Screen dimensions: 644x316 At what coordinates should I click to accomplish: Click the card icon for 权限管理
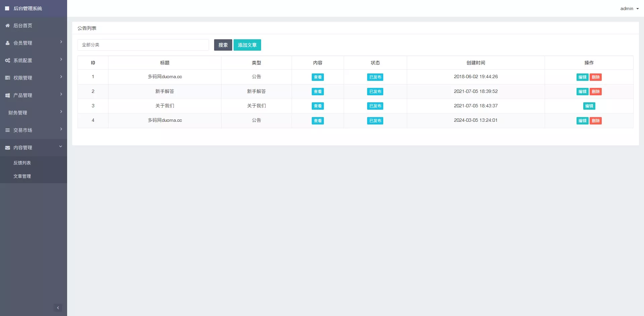tap(7, 78)
